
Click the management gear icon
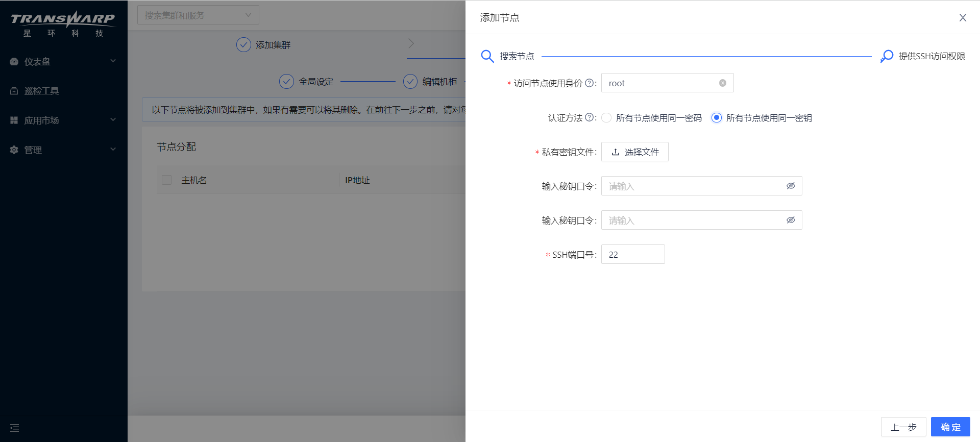pyautogui.click(x=14, y=150)
